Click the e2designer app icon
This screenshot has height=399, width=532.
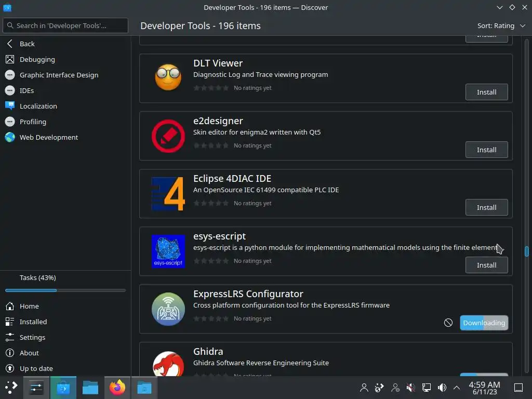point(168,136)
